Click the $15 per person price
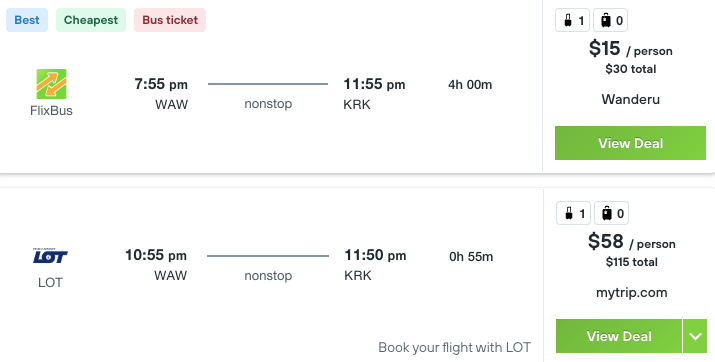The image size is (715, 362). click(631, 49)
